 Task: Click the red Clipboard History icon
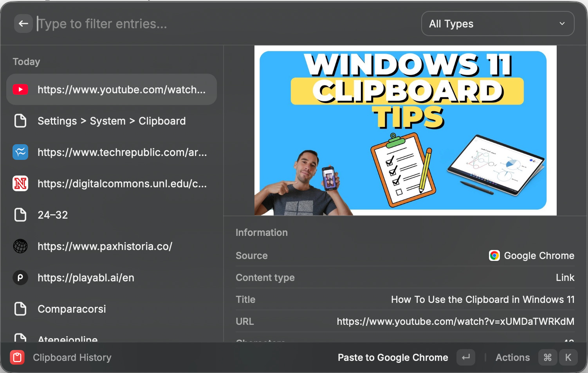(x=17, y=357)
